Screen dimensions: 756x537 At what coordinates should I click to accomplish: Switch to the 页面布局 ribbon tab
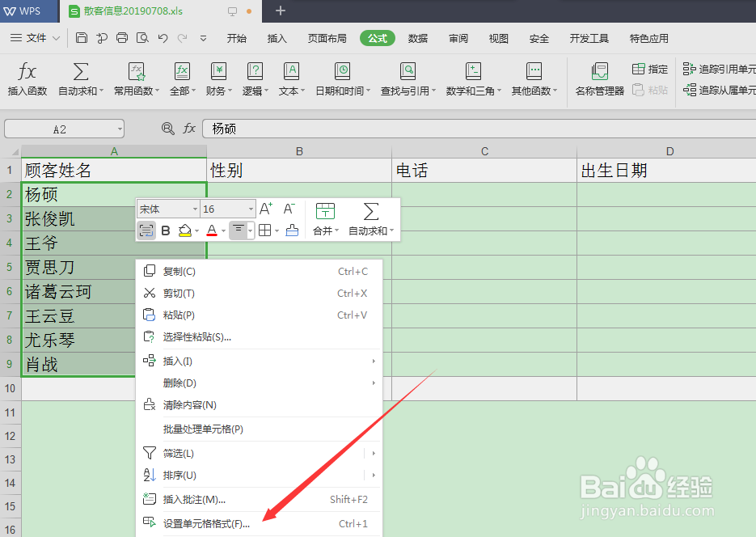pos(327,38)
